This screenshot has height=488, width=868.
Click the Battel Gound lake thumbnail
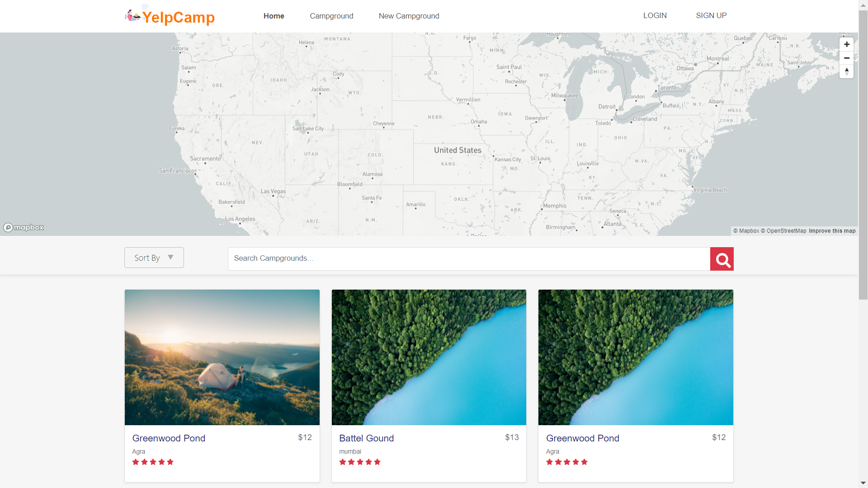coord(429,357)
